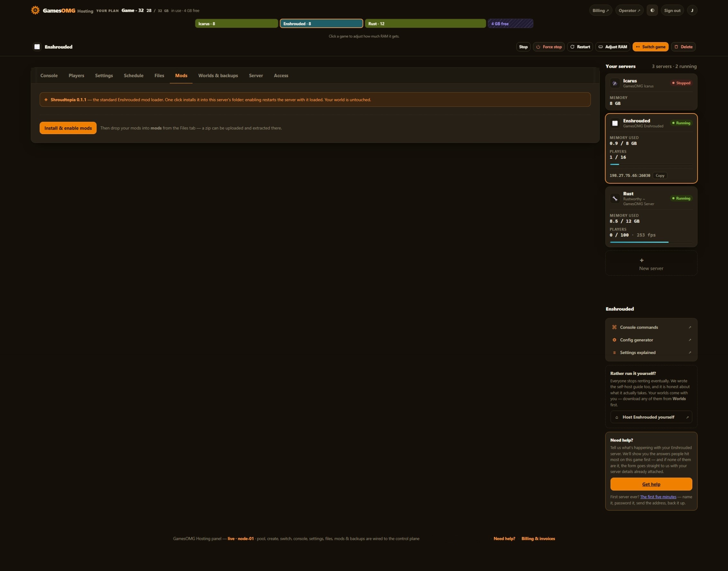Click the Enshrouded server card icon

(614, 123)
